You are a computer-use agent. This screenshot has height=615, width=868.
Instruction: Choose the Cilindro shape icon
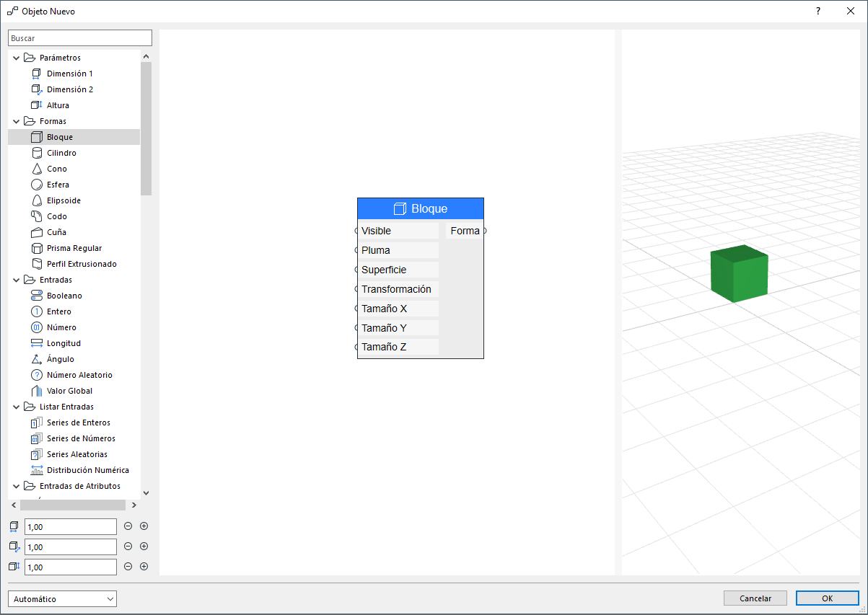pyautogui.click(x=37, y=153)
